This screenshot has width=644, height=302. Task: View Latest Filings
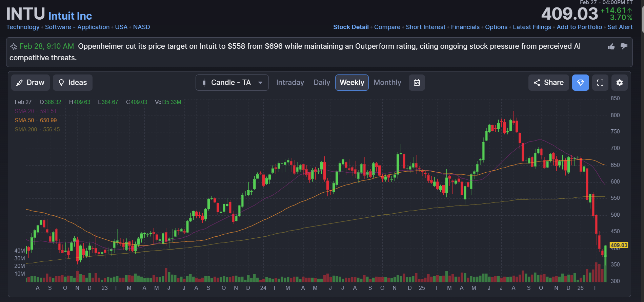coord(532,27)
